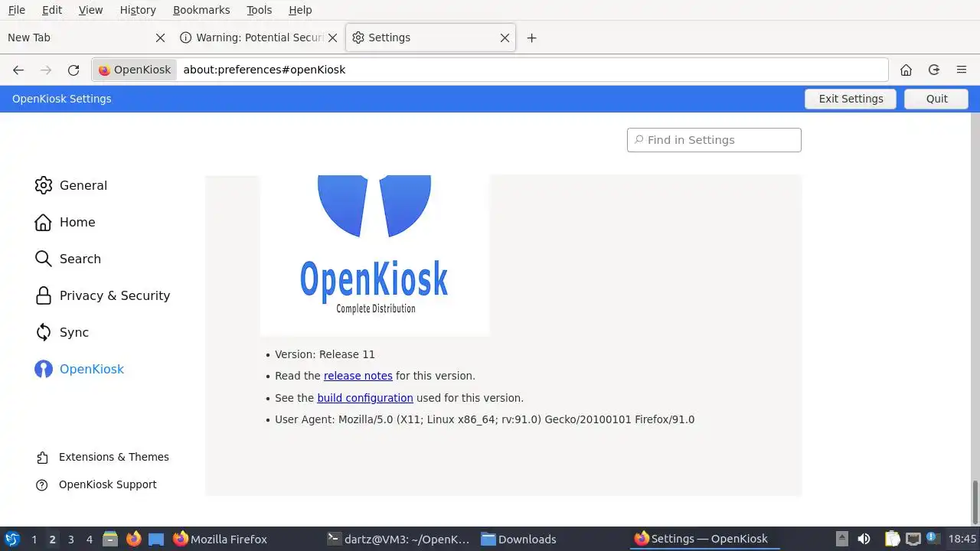Open the Privacy & Security category
This screenshot has width=980, height=551.
pos(103,295)
